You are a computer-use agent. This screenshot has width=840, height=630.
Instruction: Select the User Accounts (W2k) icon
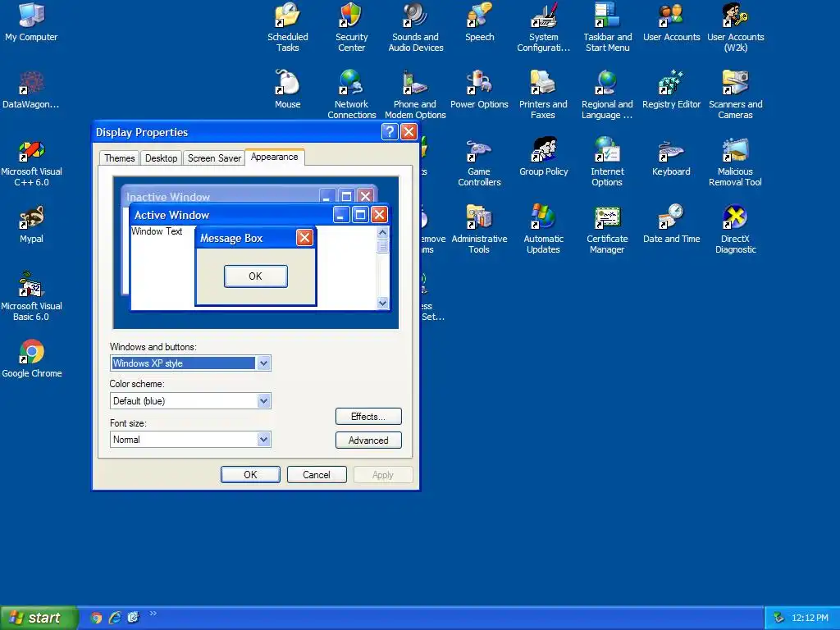point(736,27)
